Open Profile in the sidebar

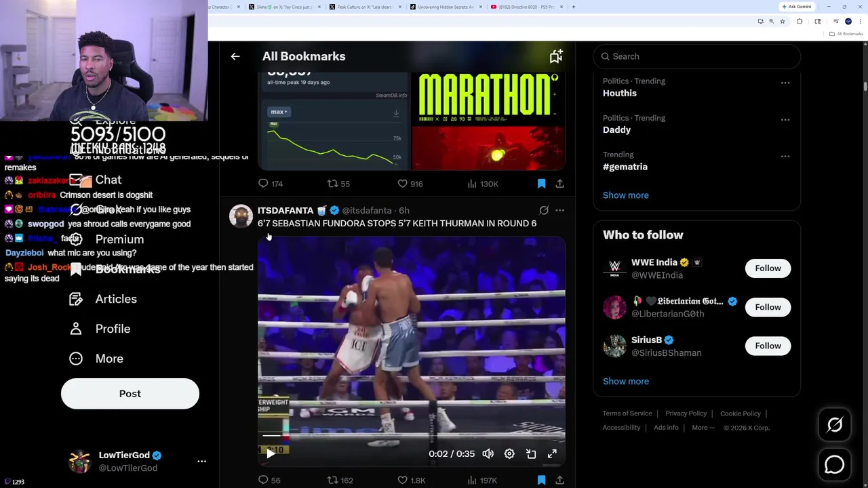(100, 329)
